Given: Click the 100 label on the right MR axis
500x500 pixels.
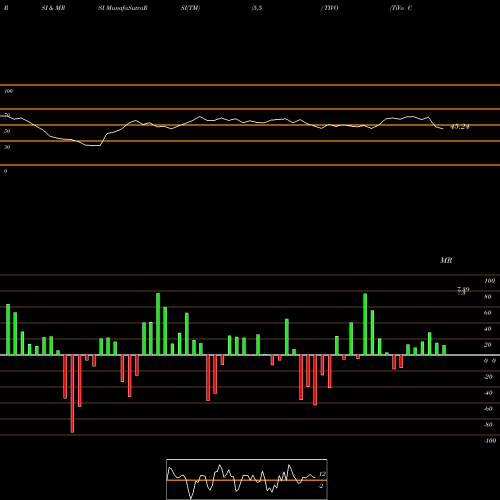Looking at the screenshot, I should [490, 281].
